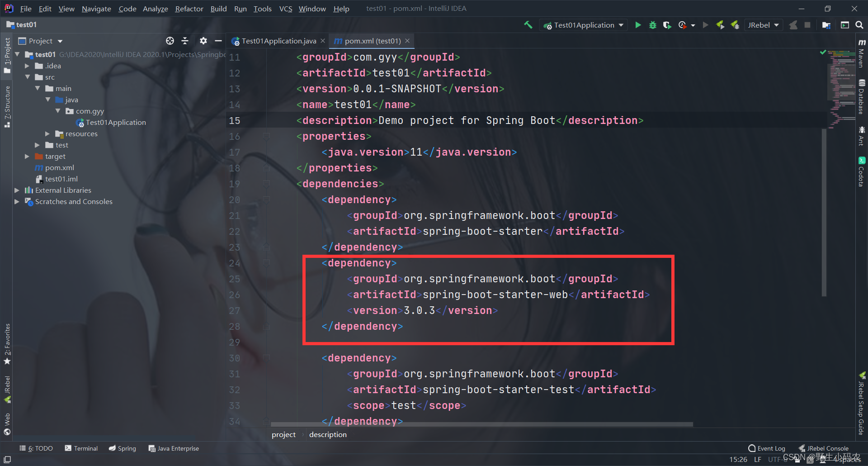Hide the Project tool window
The width and height of the screenshot is (868, 466).
click(x=218, y=41)
